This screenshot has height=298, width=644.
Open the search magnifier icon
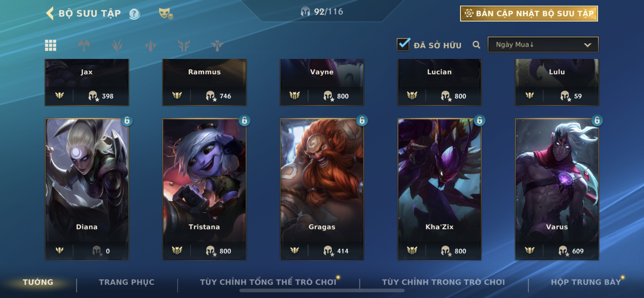point(476,45)
